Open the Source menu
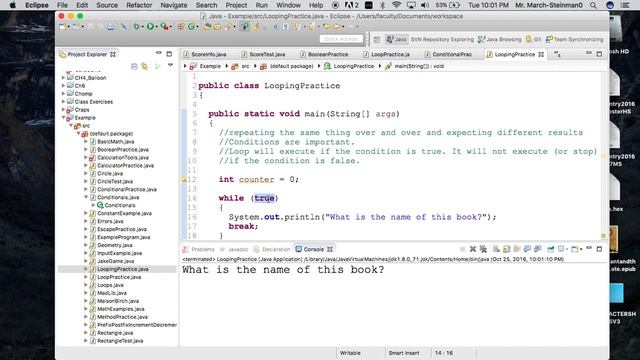The width and height of the screenshot is (640, 360). (x=107, y=5)
